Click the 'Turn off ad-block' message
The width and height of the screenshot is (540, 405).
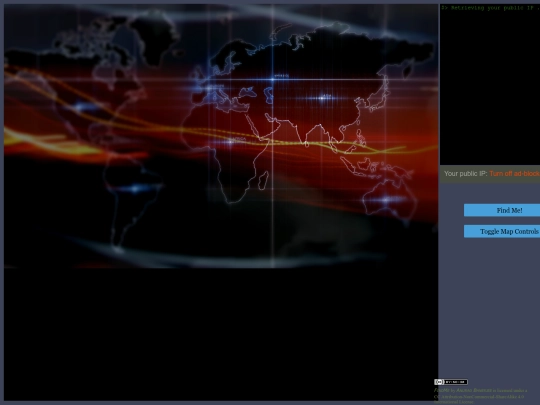pos(515,174)
